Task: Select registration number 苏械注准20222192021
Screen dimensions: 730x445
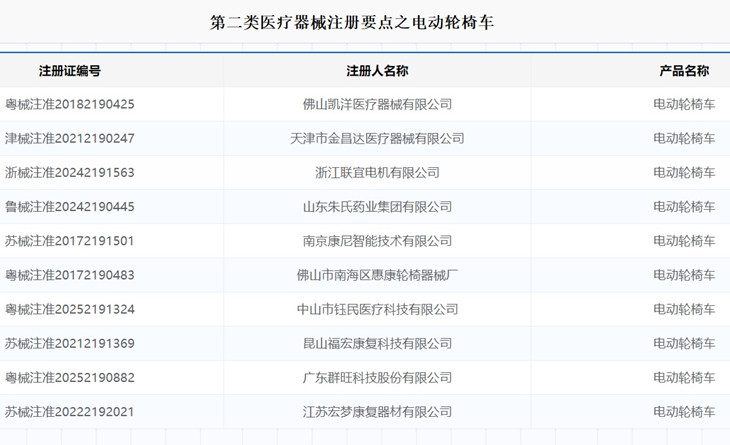Action: [69, 412]
